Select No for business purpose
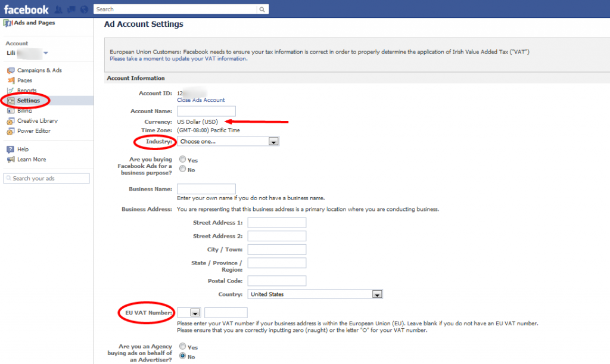Image resolution: width=610 pixels, height=364 pixels. coord(182,169)
